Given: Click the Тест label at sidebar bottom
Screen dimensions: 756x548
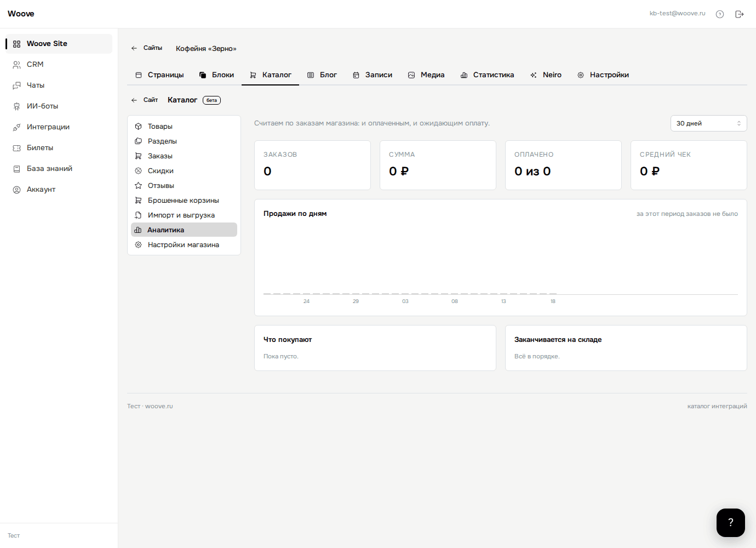Looking at the screenshot, I should point(14,536).
